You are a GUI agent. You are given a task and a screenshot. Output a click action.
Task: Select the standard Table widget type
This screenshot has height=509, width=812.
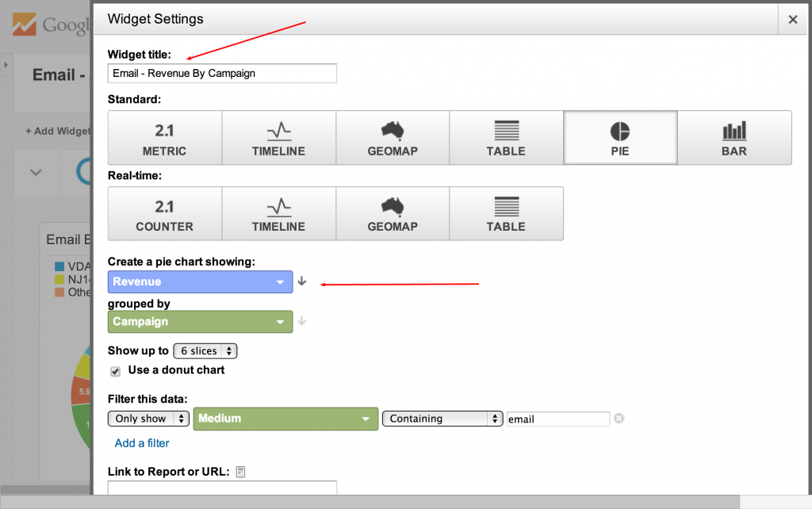pyautogui.click(x=506, y=138)
